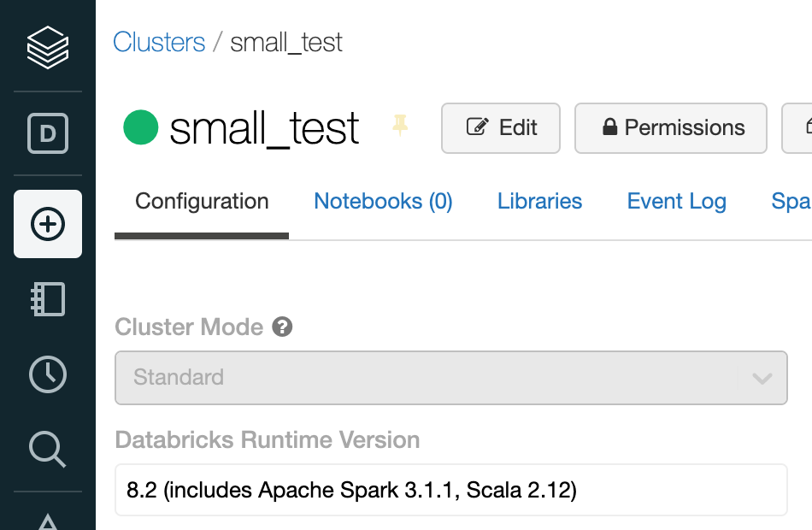Expand the Cluster Mode dropdown chevron

pyautogui.click(x=763, y=377)
